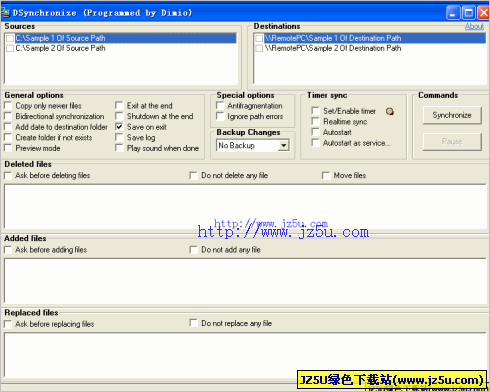Click the Synchronize button

tap(452, 115)
